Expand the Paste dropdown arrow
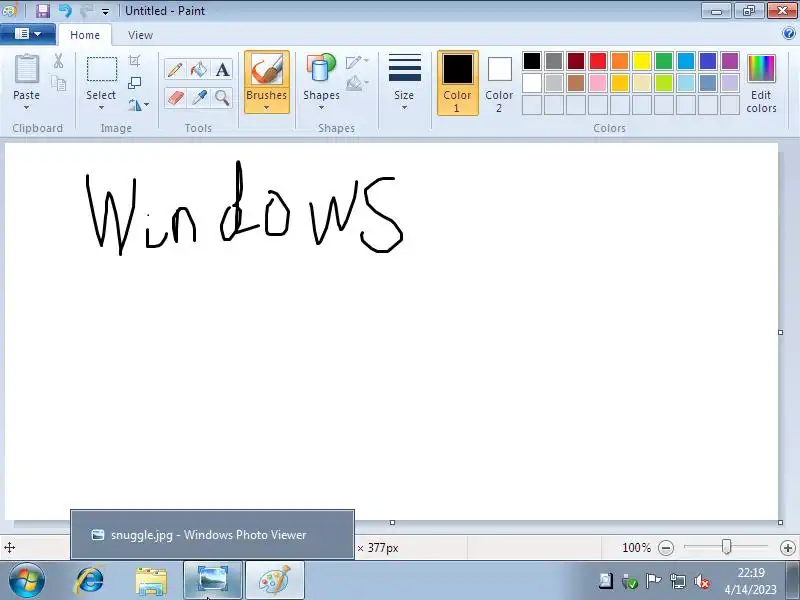This screenshot has width=800, height=600. point(26,107)
